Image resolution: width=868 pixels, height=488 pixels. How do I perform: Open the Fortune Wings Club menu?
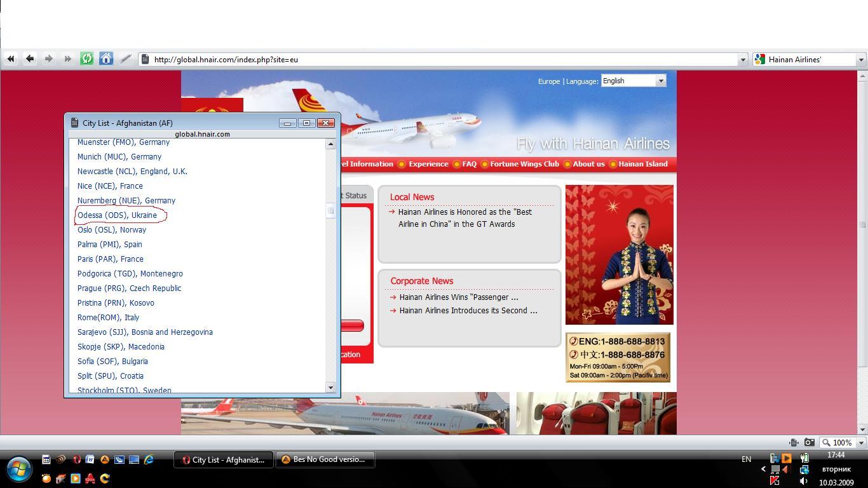tap(524, 164)
